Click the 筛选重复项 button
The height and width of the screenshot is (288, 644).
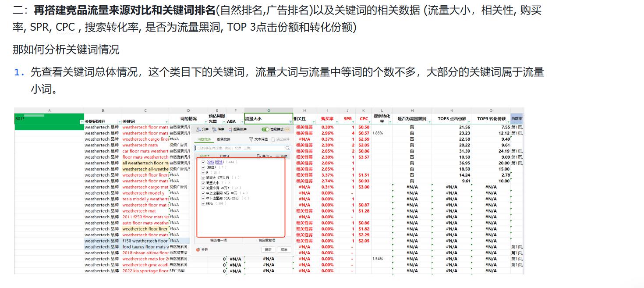coord(267,240)
